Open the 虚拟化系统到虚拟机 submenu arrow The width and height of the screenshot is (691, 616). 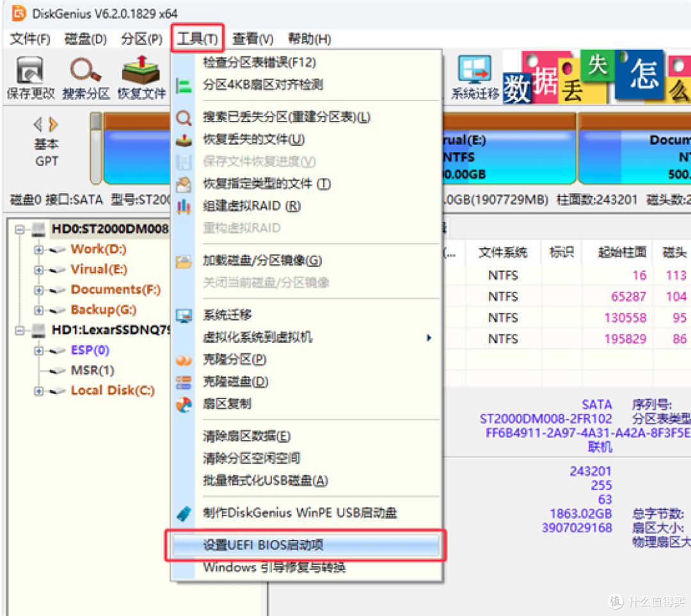[x=429, y=338]
